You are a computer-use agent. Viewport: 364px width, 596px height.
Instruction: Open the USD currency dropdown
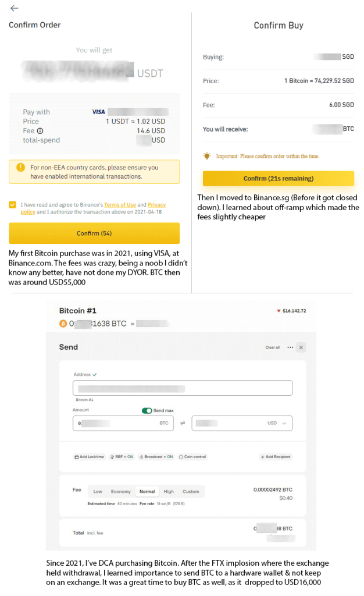pos(284,423)
